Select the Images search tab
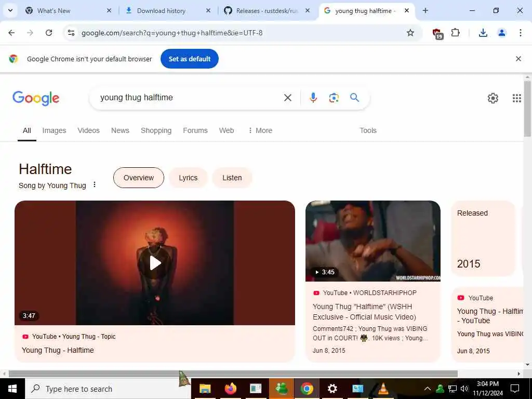Screen dimensions: 532x399 click(54, 130)
